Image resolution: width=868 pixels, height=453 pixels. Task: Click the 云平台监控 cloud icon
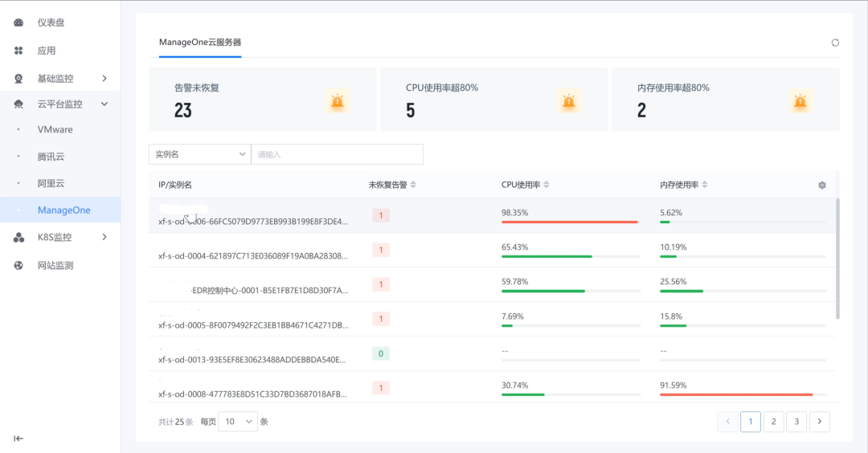tap(18, 104)
